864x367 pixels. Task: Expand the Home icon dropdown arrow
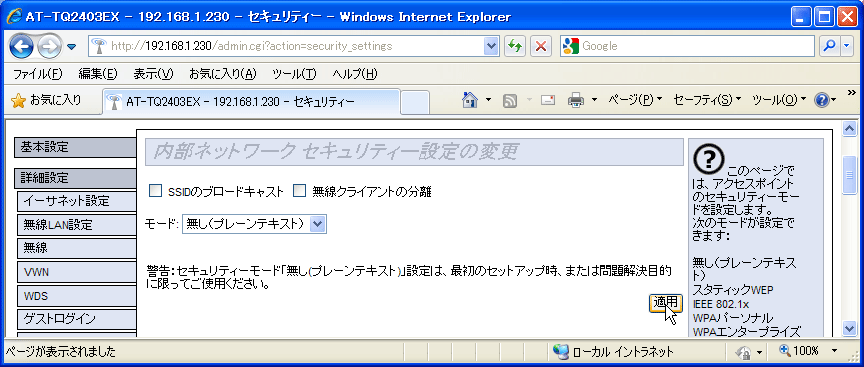coord(488,100)
